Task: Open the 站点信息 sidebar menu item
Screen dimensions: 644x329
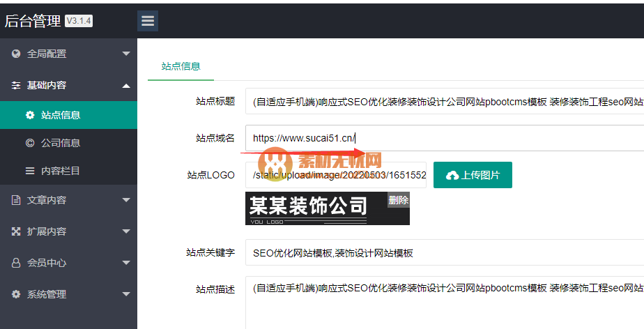Action: (x=68, y=115)
